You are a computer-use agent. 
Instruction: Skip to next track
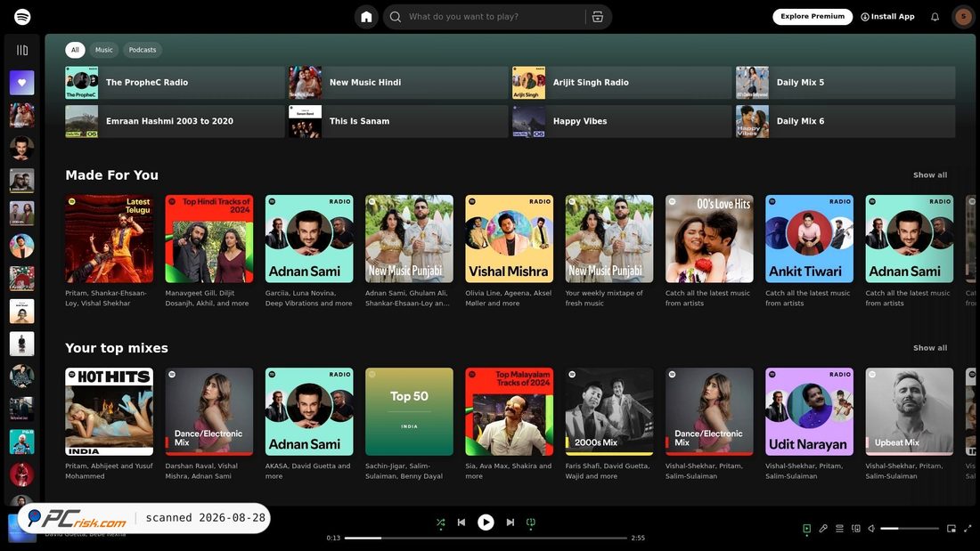510,523
